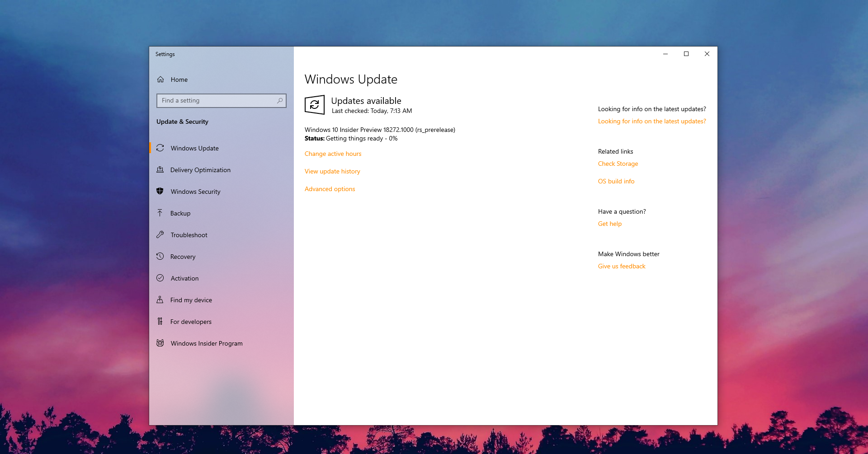Open Advanced options link
Image resolution: width=868 pixels, height=454 pixels.
[330, 189]
